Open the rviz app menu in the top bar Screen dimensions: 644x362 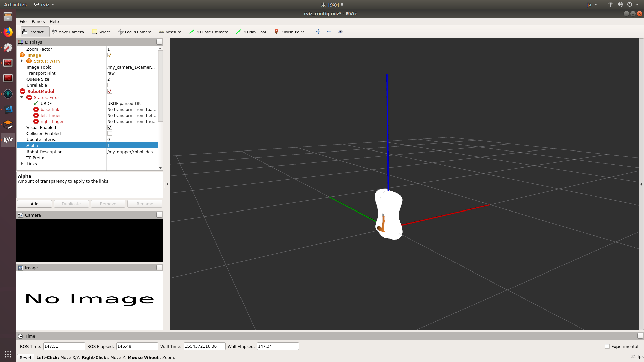tap(44, 5)
